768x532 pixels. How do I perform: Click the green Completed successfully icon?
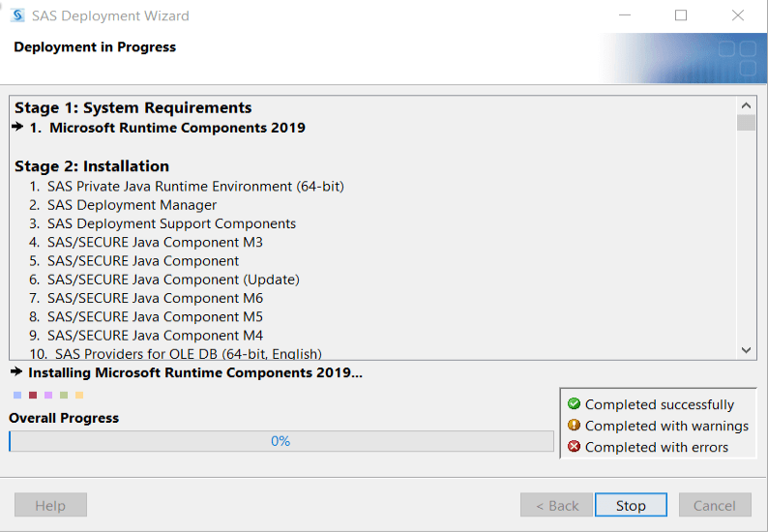click(x=574, y=404)
